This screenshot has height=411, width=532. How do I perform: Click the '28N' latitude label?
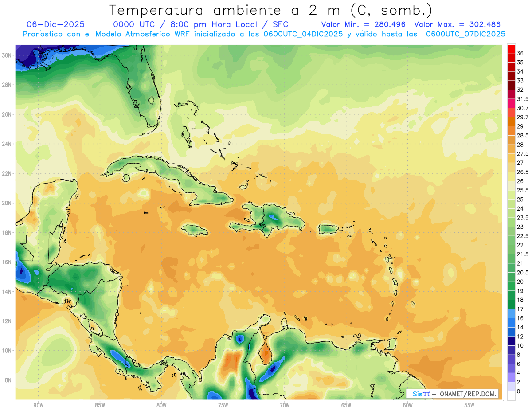pos(8,85)
